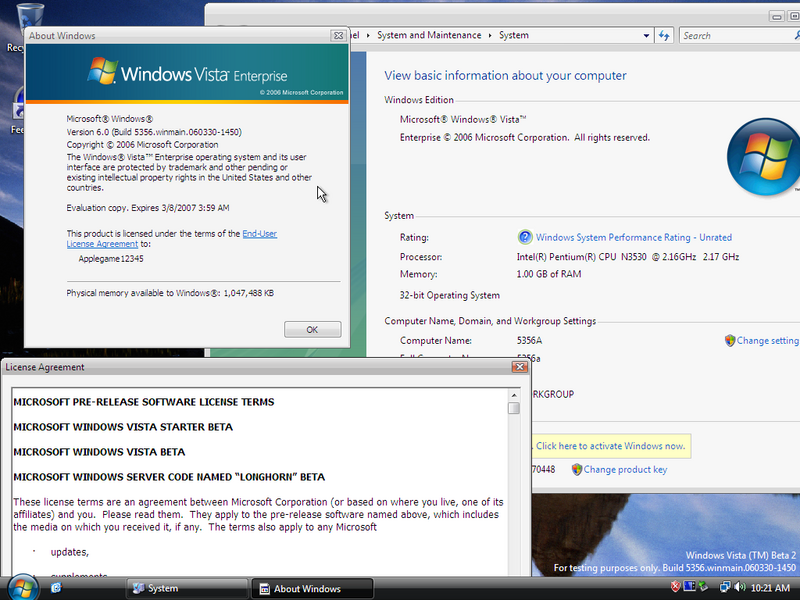This screenshot has width=800, height=600.
Task: Click the License Agreement scroll up arrow
Action: click(514, 395)
